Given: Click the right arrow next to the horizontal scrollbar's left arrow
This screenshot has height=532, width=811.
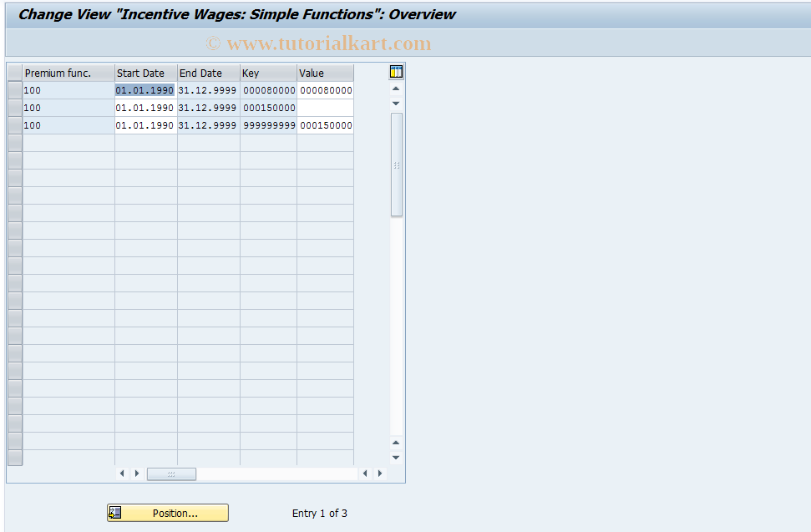Looking at the screenshot, I should 137,474.
